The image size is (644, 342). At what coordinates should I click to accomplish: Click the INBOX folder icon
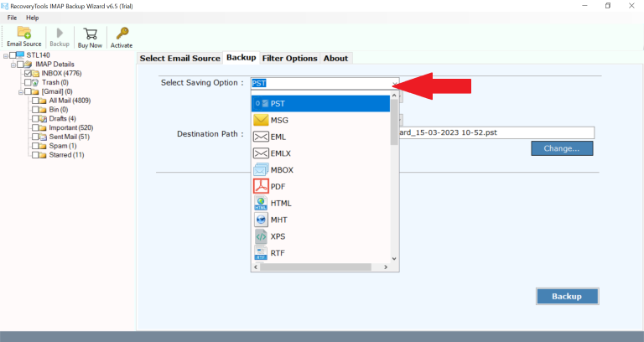click(36, 74)
